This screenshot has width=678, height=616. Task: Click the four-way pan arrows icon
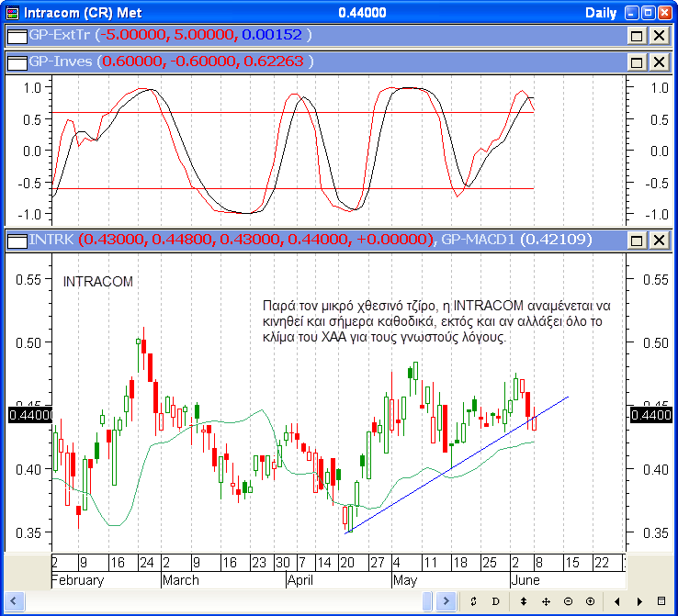click(546, 601)
